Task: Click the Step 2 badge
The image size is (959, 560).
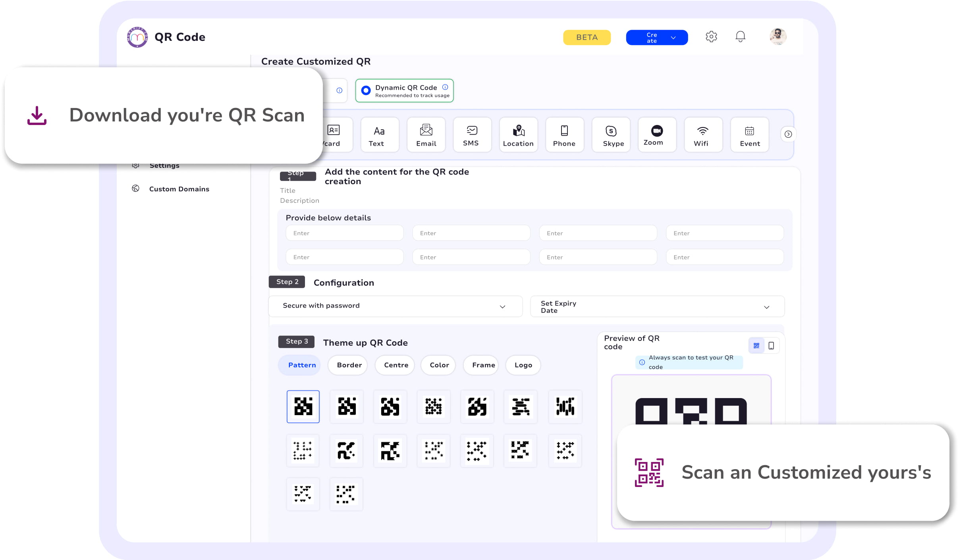Action: pyautogui.click(x=287, y=282)
